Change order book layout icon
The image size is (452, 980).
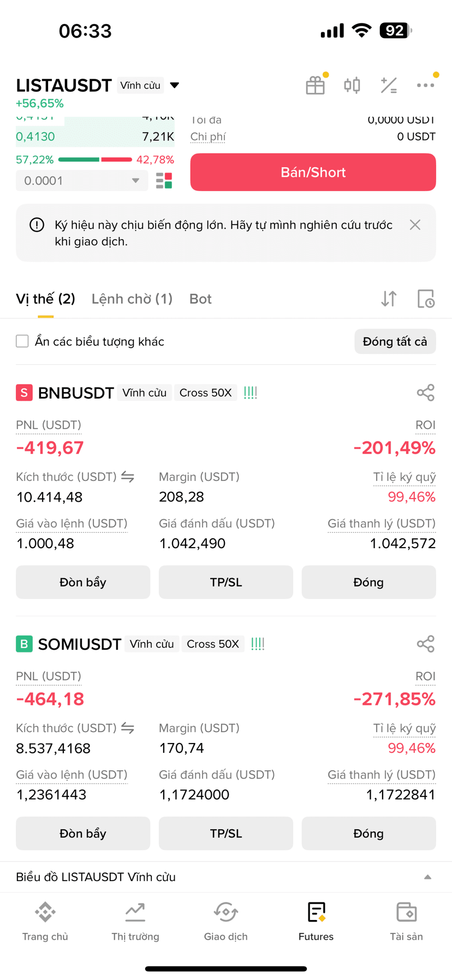pos(164,181)
